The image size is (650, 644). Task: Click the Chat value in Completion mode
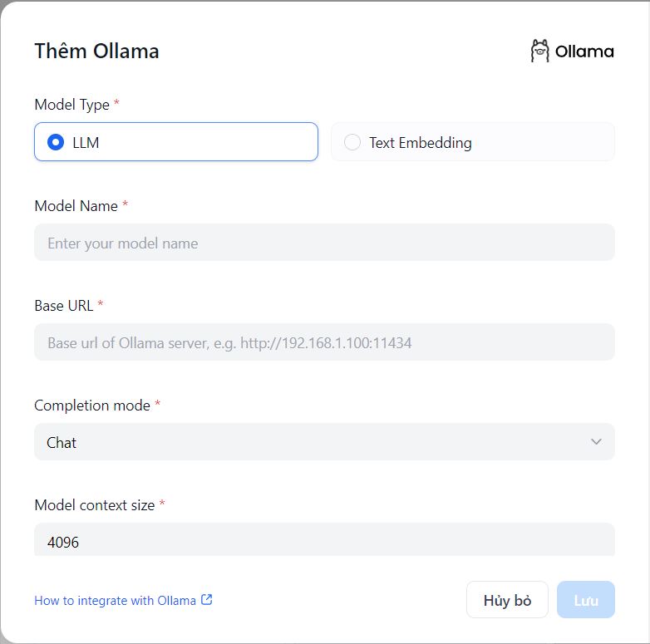[62, 443]
